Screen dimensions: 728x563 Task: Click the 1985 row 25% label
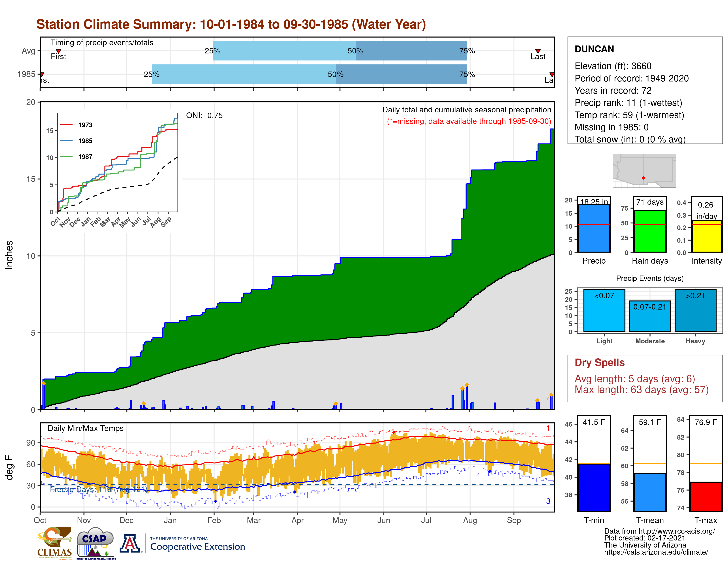[151, 74]
